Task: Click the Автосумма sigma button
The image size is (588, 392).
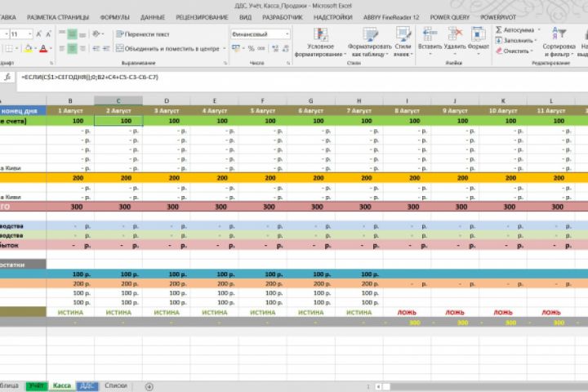Action: coord(514,29)
